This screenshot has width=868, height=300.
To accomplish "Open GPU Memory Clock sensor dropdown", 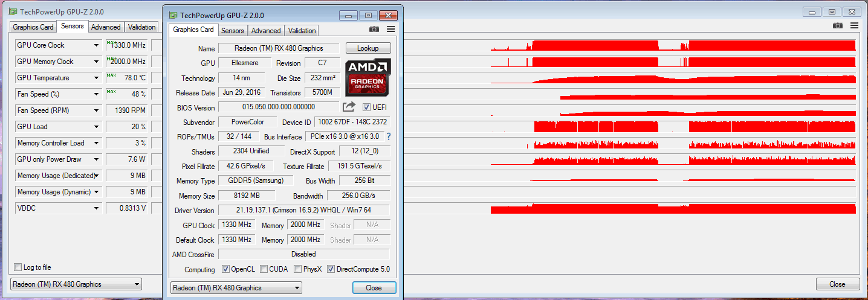I will [x=96, y=62].
